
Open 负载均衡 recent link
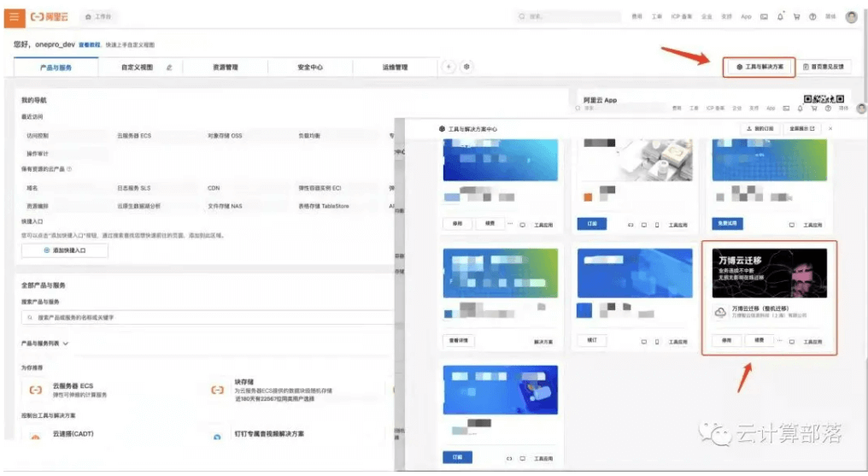(309, 136)
